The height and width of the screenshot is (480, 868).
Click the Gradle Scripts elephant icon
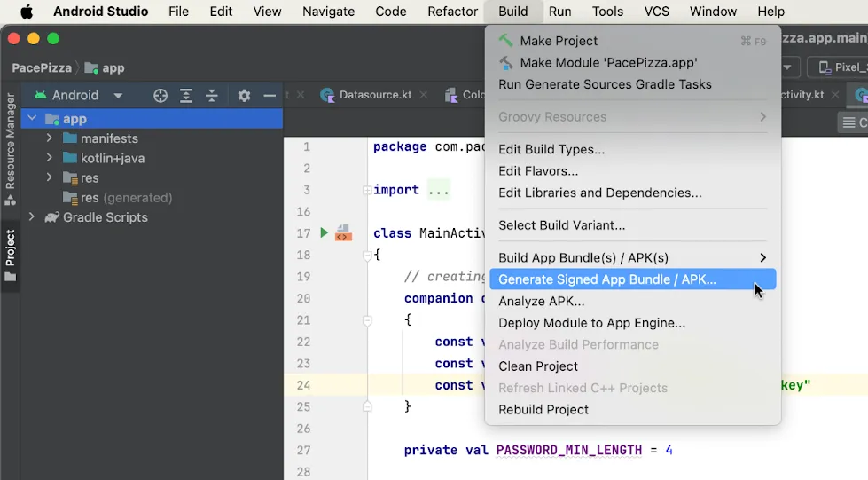(x=51, y=217)
